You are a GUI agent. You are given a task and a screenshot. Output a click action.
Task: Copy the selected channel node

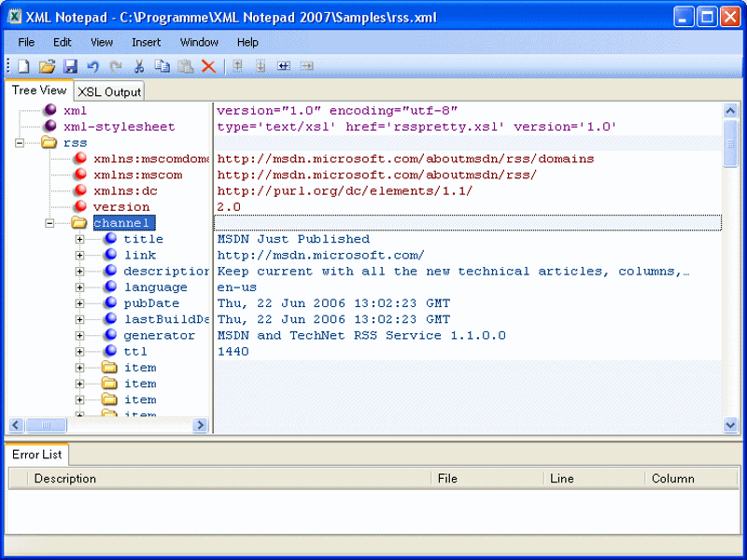[x=162, y=65]
